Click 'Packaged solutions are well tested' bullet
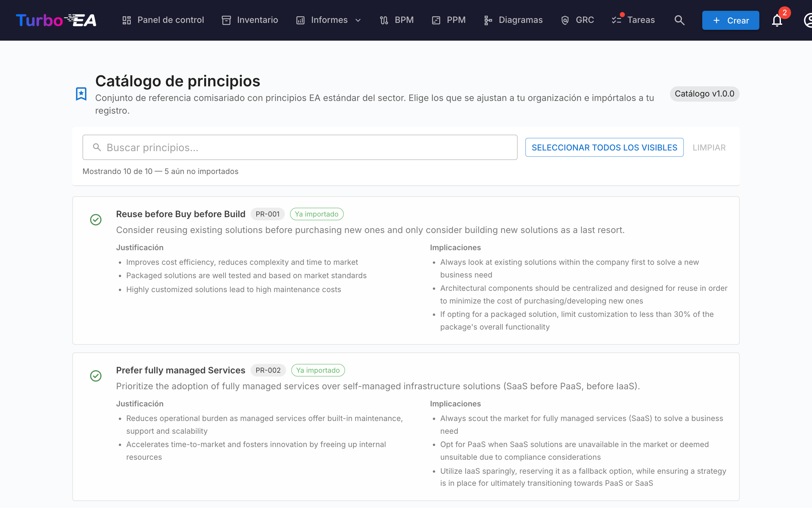Viewport: 812px width, 508px height. (246, 276)
